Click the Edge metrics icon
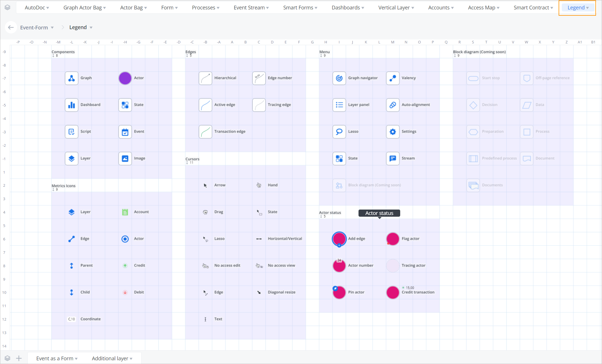602x364 pixels. click(x=71, y=238)
